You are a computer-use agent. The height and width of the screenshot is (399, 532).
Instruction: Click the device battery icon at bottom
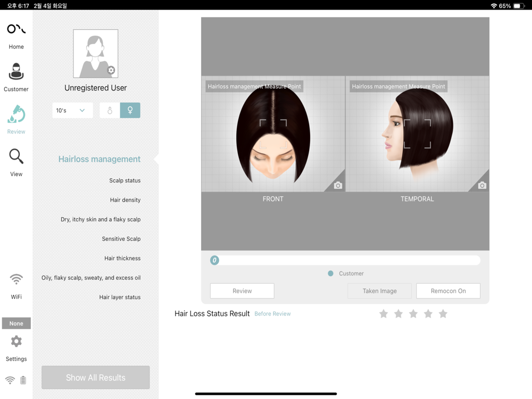[x=23, y=380]
